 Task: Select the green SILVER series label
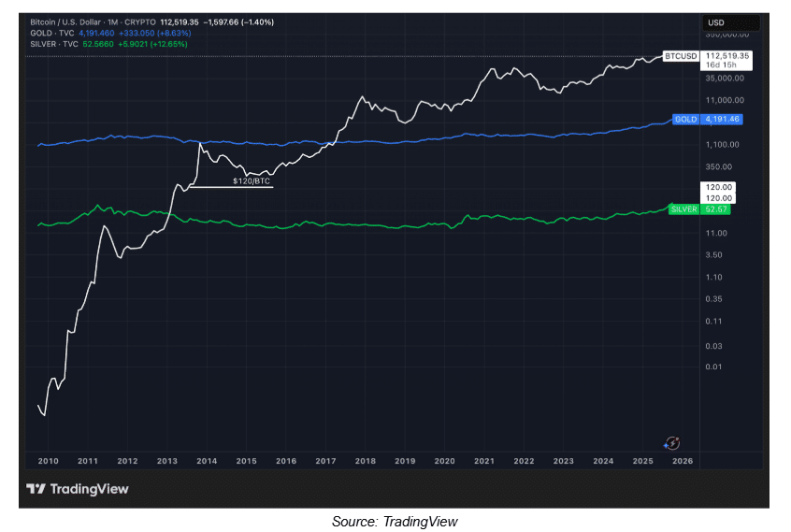click(683, 209)
